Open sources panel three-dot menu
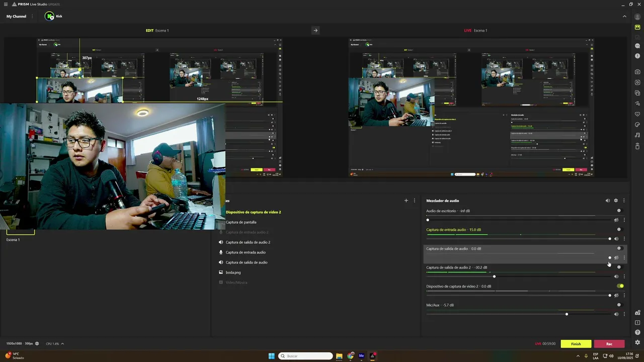Image resolution: width=644 pixels, height=362 pixels. pyautogui.click(x=415, y=201)
